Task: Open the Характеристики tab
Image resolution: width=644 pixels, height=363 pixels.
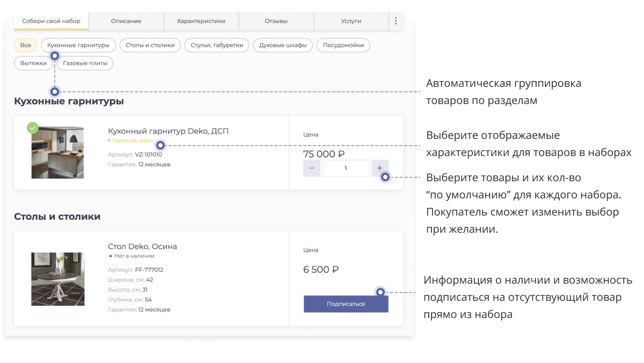Action: click(x=201, y=21)
